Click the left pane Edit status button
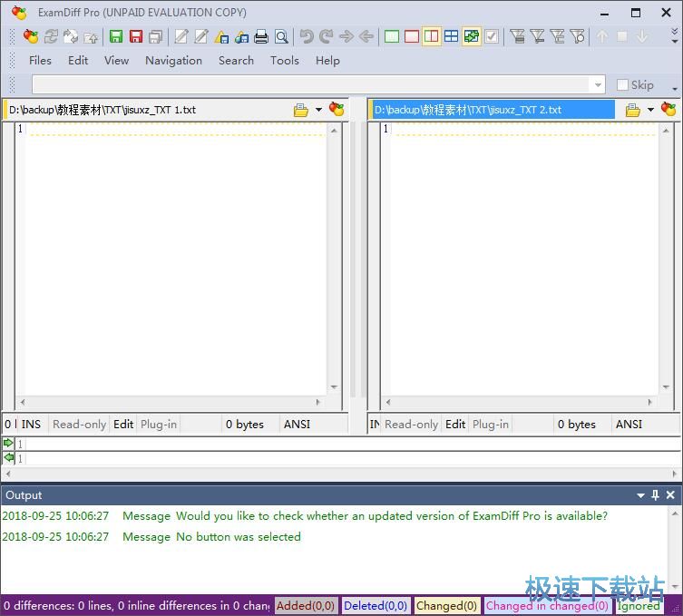This screenshot has height=616, width=683. coord(123,424)
